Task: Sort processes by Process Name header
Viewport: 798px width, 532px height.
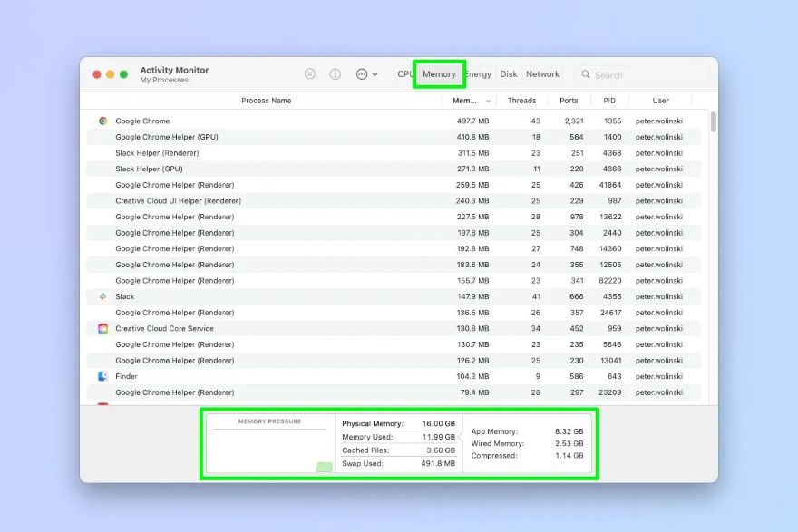Action: coord(266,101)
